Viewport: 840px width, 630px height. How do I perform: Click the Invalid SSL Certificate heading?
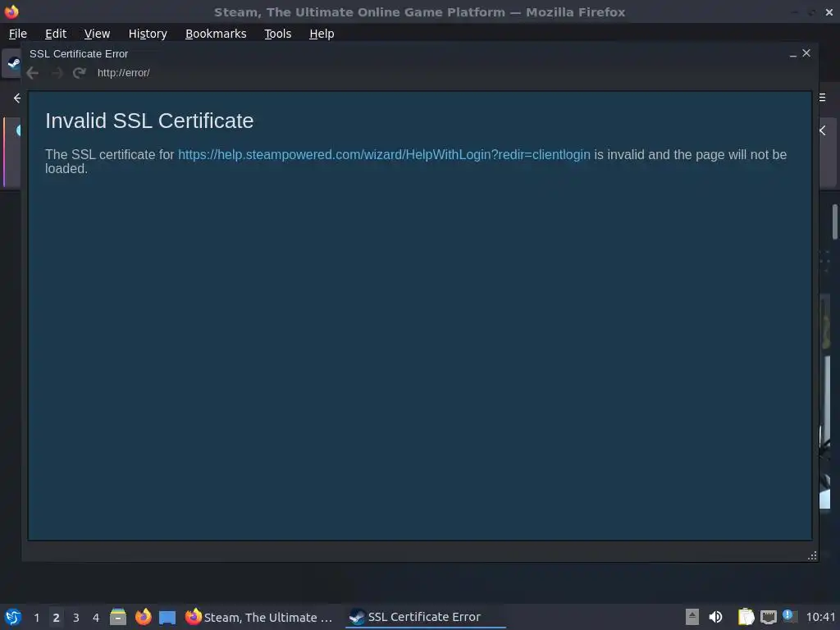click(149, 121)
